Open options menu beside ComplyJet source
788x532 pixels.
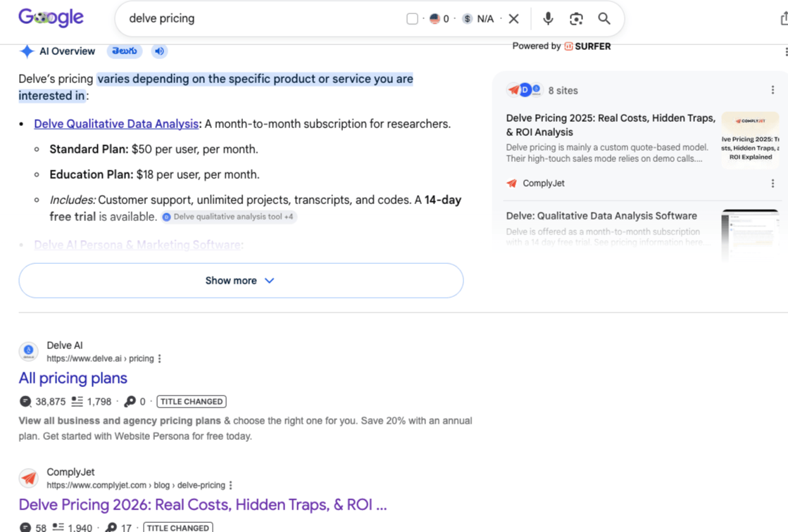(x=773, y=184)
